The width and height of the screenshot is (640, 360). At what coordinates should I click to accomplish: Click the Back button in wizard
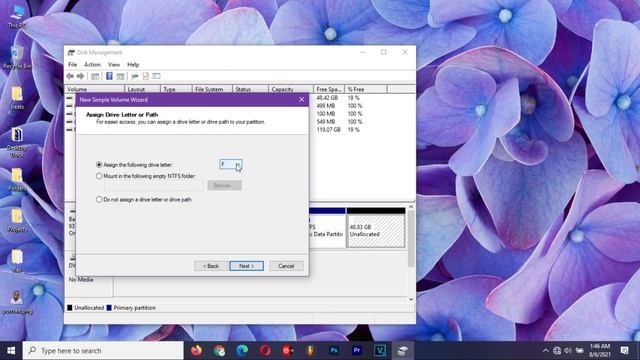[x=211, y=266]
